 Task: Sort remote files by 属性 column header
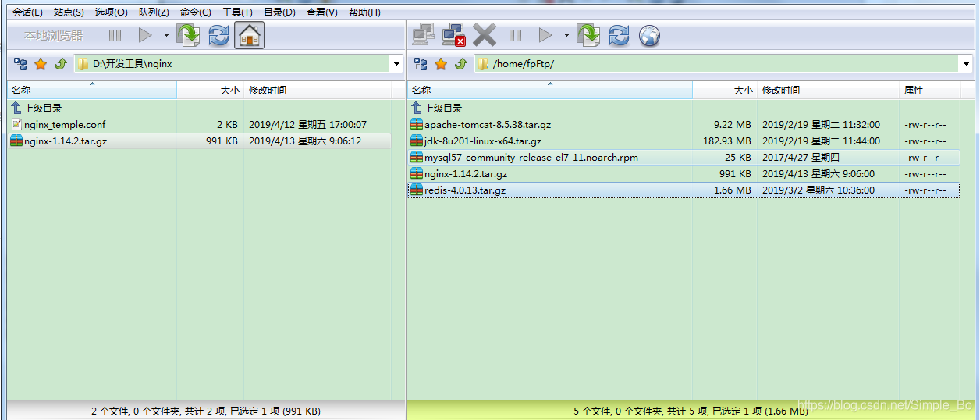coord(929,91)
